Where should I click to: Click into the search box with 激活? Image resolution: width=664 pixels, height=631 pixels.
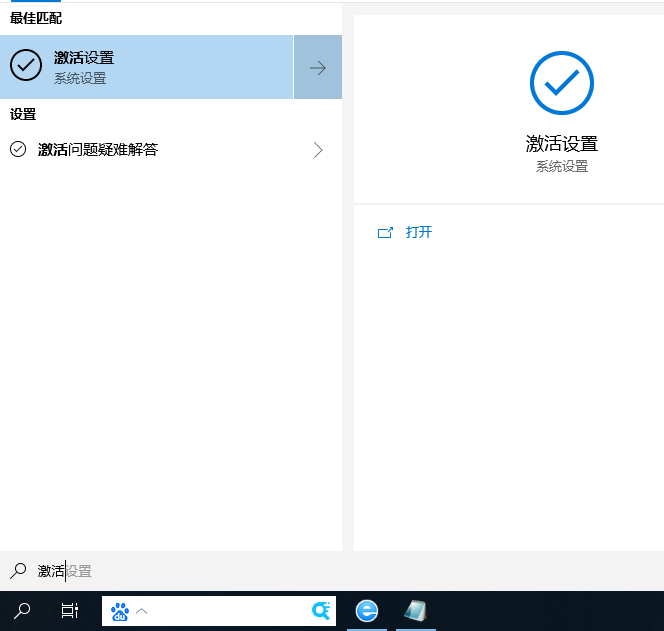click(200, 571)
